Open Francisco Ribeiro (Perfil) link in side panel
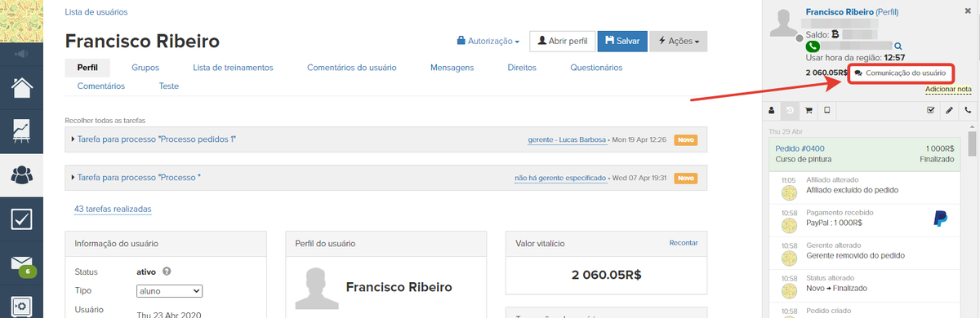The height and width of the screenshot is (318, 980). click(x=851, y=12)
